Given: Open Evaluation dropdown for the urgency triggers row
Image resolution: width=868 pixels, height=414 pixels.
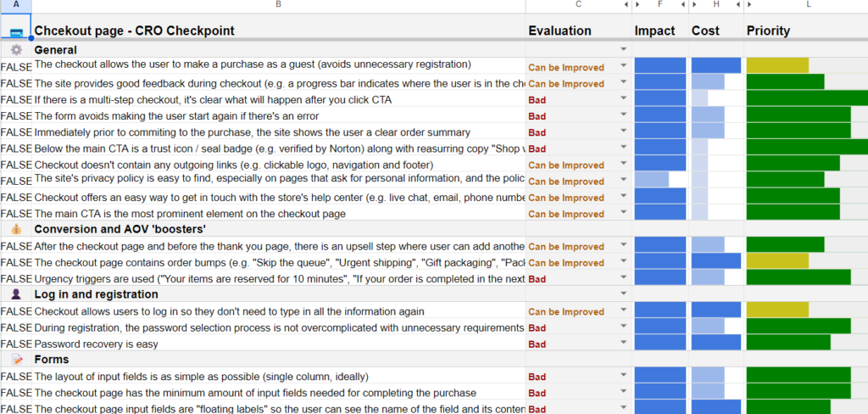Looking at the screenshot, I should [624, 278].
